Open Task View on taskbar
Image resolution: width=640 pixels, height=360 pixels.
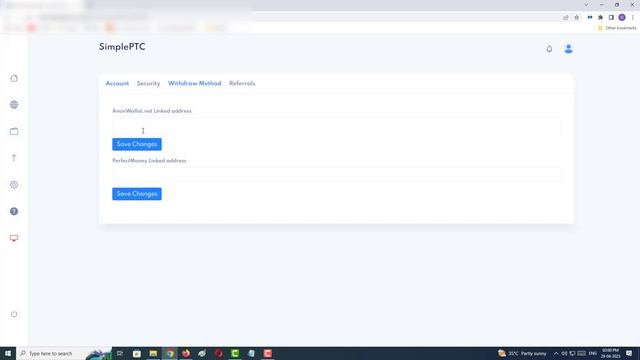[120, 353]
